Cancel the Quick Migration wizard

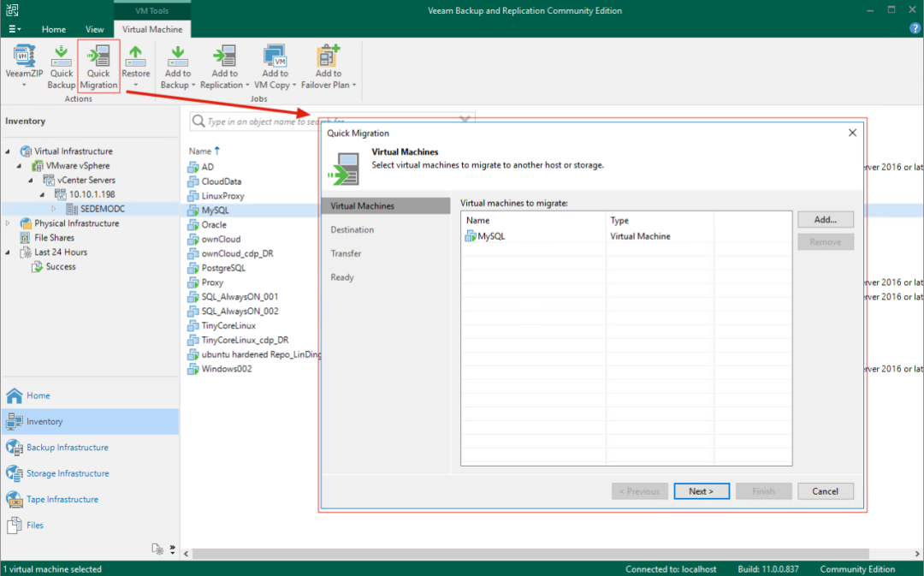(825, 491)
